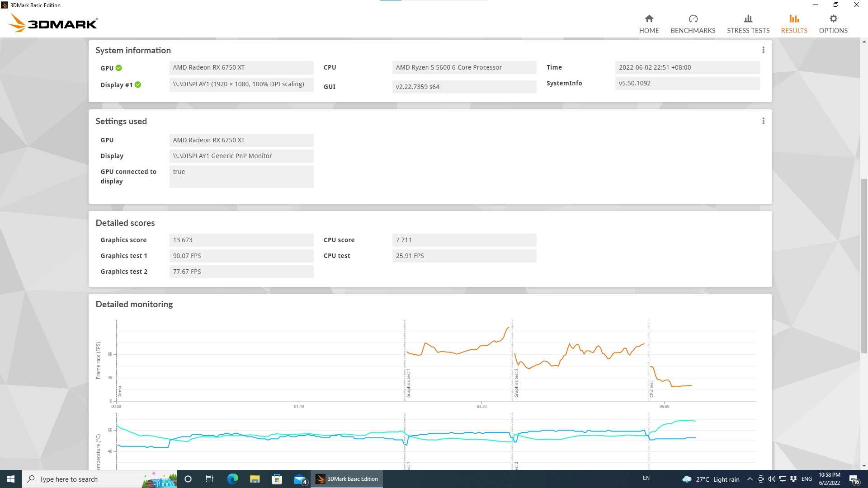Open the Options settings page
The height and width of the screenshot is (488, 868).
tap(833, 24)
